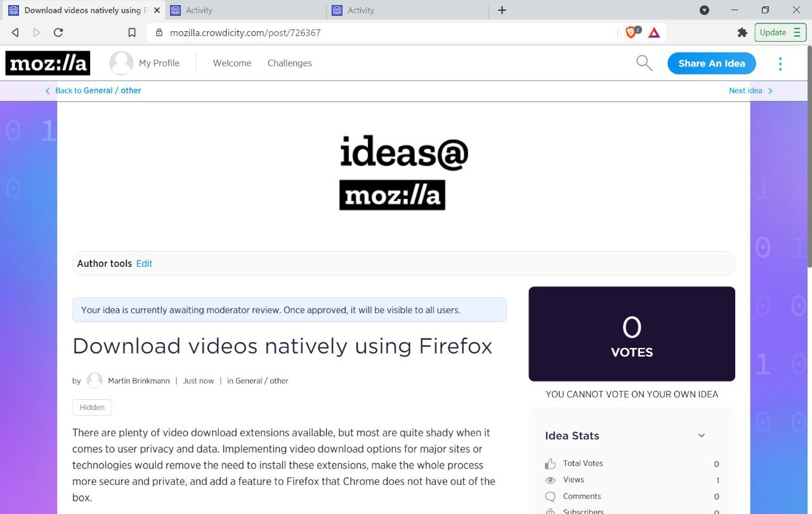Reload the page with the refresh icon
Viewport: 812px width, 514px height.
[x=58, y=32]
